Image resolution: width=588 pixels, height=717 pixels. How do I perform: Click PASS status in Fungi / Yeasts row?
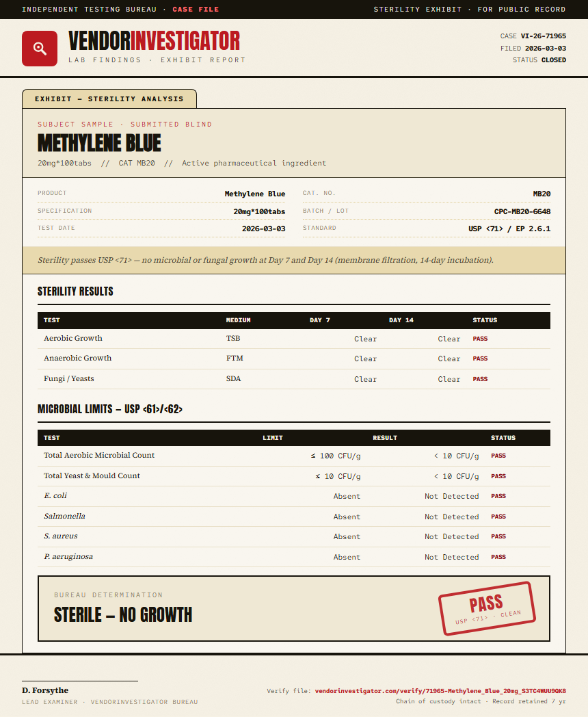coord(480,379)
